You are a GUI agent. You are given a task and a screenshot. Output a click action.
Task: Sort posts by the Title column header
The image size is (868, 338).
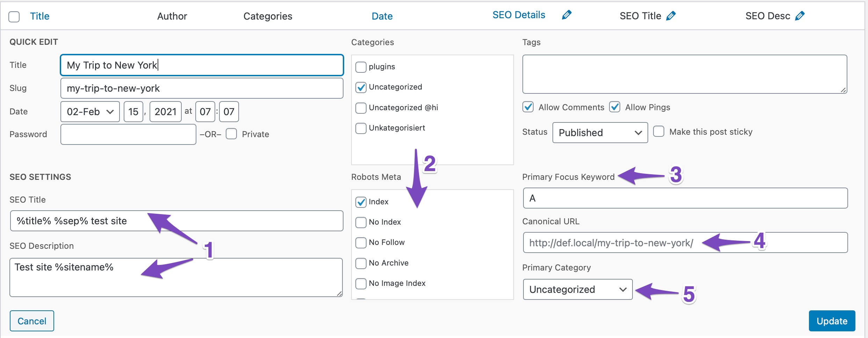39,16
